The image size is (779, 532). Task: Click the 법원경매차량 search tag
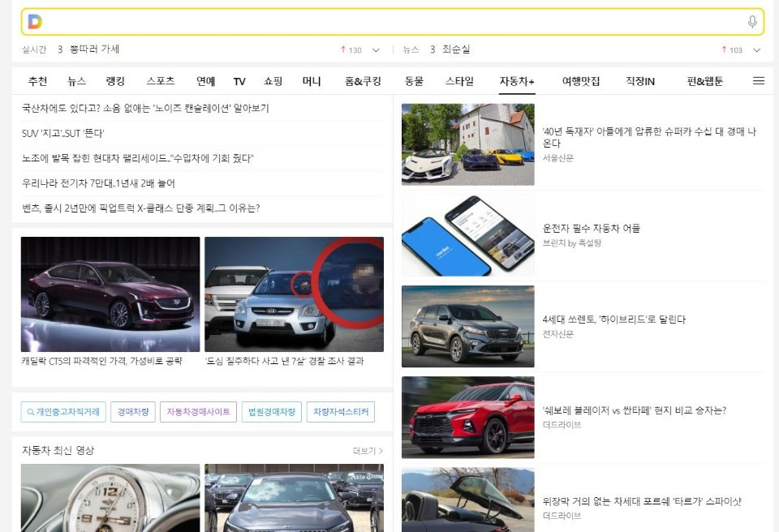click(271, 412)
